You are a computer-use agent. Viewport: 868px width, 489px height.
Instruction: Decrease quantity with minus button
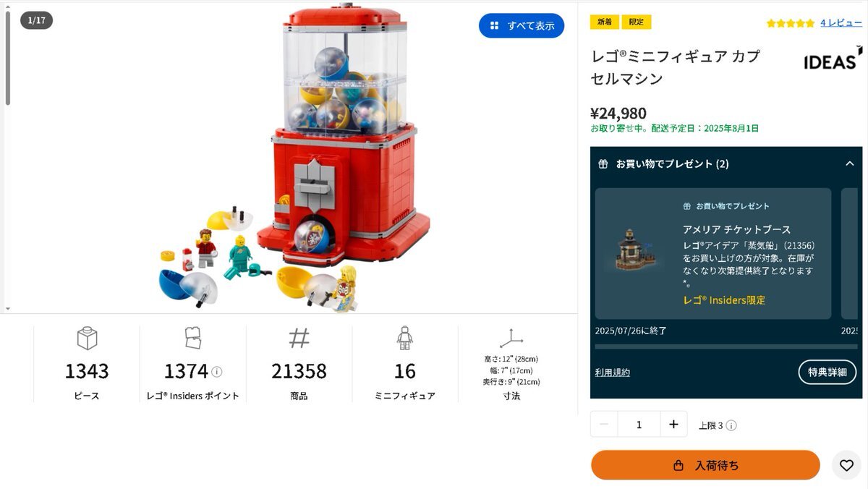604,425
